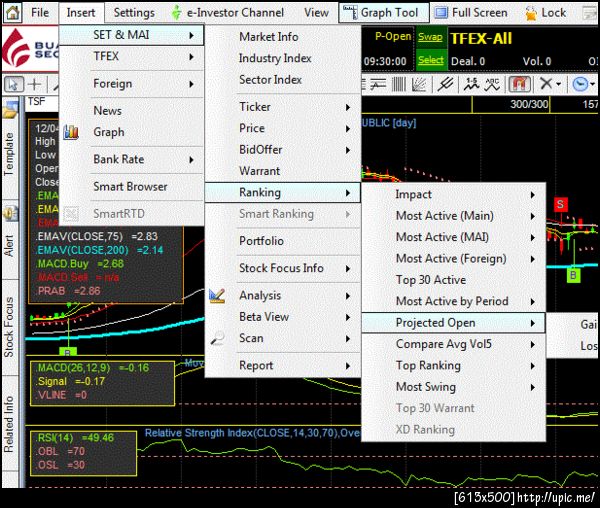Screen dimensions: 600x508
Task: Click the Swap link
Action: point(430,37)
